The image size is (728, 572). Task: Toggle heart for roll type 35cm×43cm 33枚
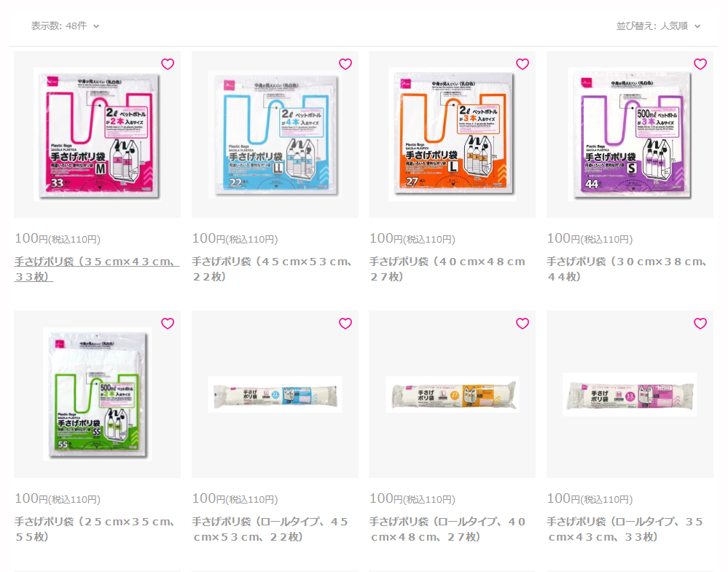tap(700, 324)
